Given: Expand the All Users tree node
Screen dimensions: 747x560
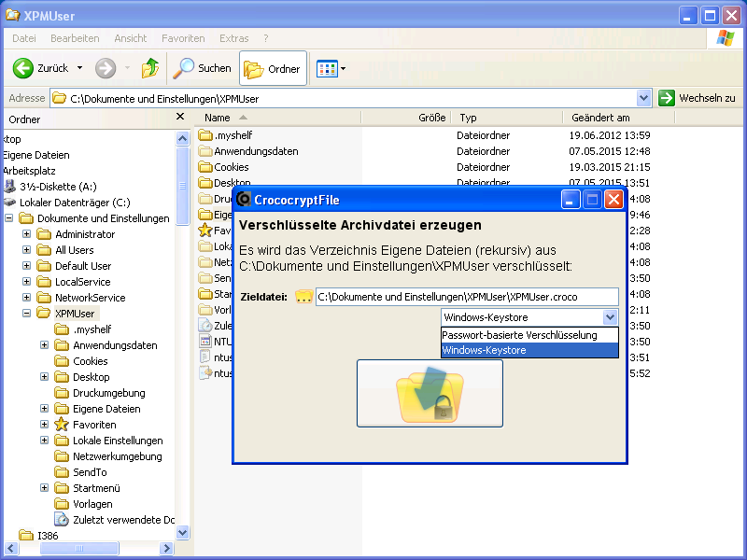Looking at the screenshot, I should (27, 250).
